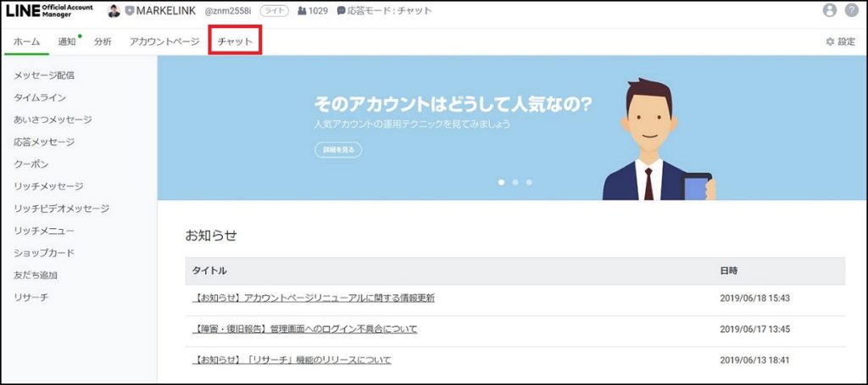Screen dimensions: 868x385
Task: Switch to the 分析 tab
Action: [x=103, y=42]
